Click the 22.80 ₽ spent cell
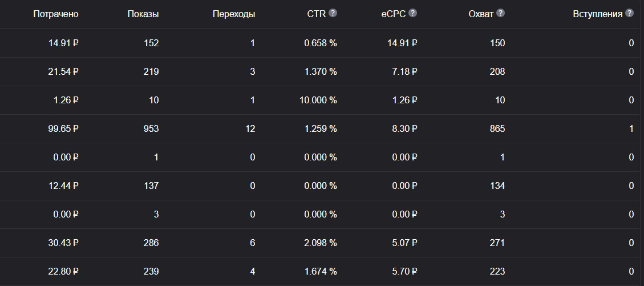The width and height of the screenshot is (644, 286). pyautogui.click(x=63, y=272)
